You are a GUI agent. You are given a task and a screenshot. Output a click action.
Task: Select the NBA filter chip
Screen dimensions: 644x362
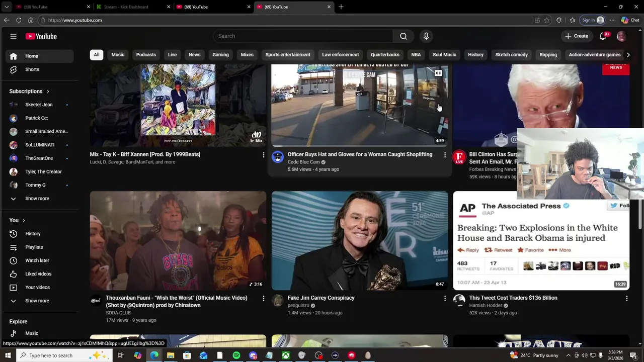coord(416,55)
